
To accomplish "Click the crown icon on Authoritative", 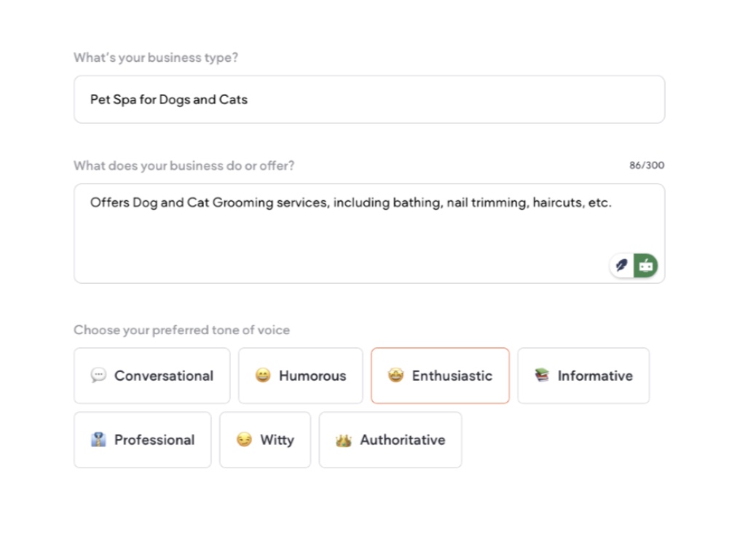I will click(x=344, y=440).
